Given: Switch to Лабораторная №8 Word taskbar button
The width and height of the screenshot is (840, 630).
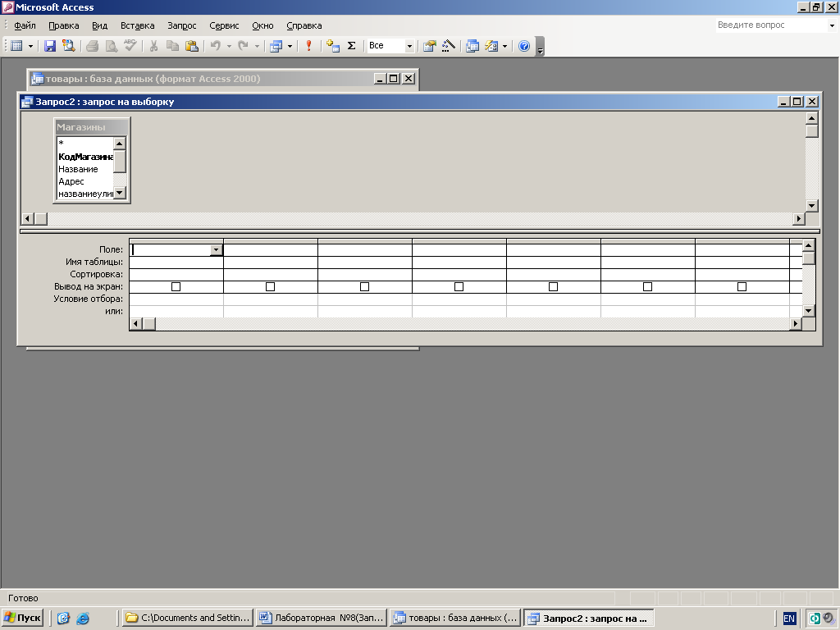Looking at the screenshot, I should (322, 618).
